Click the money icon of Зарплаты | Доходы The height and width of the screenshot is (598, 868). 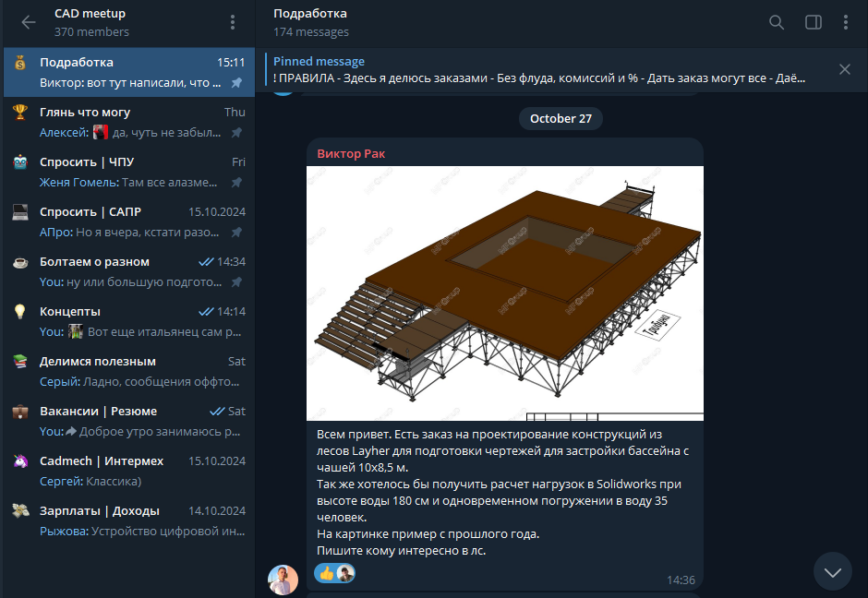[x=20, y=510]
